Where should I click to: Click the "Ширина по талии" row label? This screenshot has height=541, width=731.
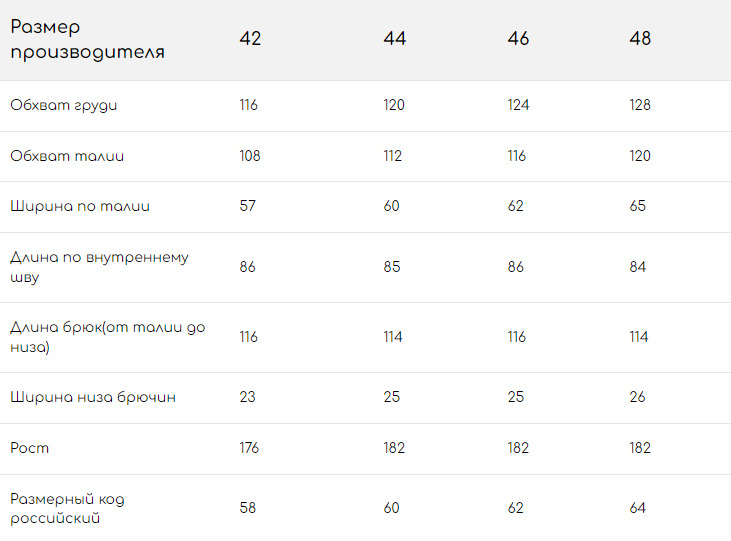pyautogui.click(x=80, y=206)
